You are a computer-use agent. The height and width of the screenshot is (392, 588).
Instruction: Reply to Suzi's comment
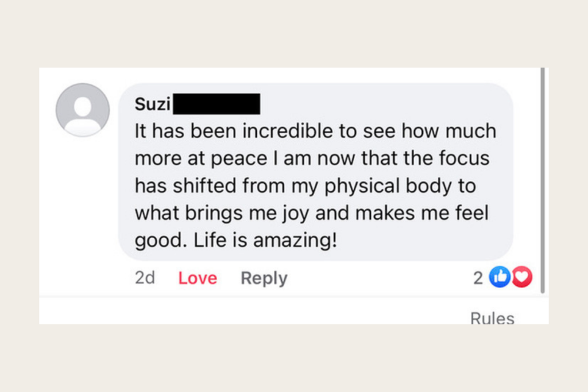264,278
